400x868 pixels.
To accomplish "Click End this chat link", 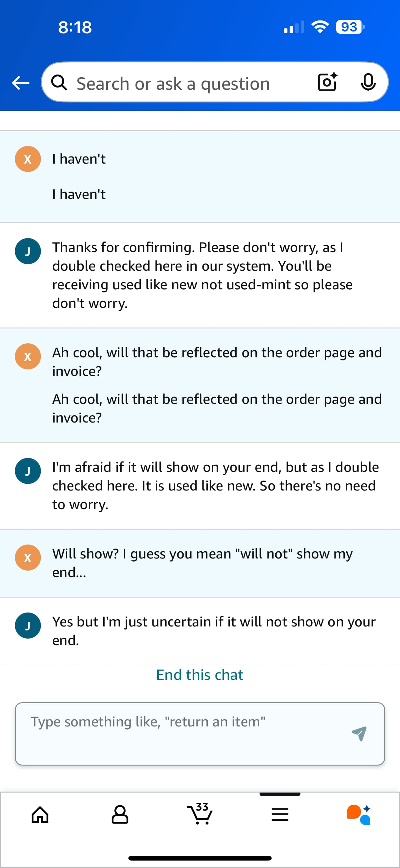I will tap(200, 675).
